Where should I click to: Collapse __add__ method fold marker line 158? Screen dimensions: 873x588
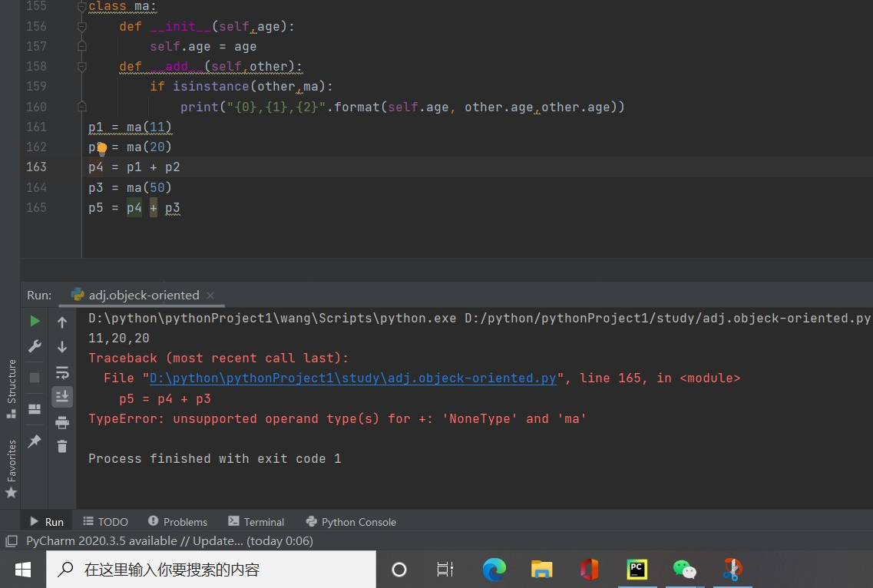tap(82, 66)
